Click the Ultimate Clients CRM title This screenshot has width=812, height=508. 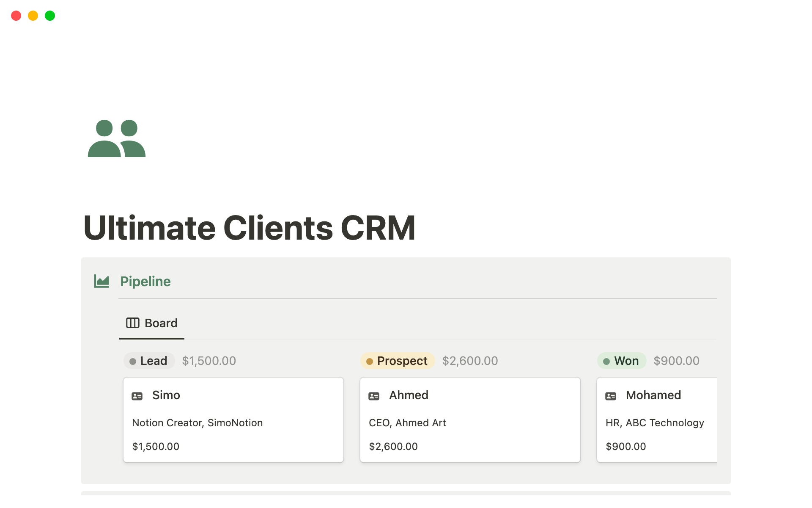click(249, 228)
